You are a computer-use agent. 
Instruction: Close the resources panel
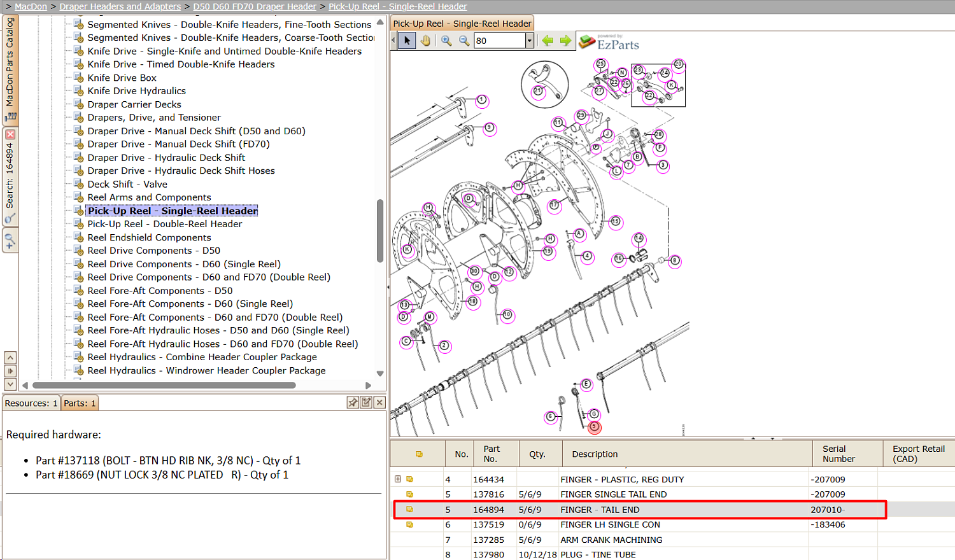379,402
